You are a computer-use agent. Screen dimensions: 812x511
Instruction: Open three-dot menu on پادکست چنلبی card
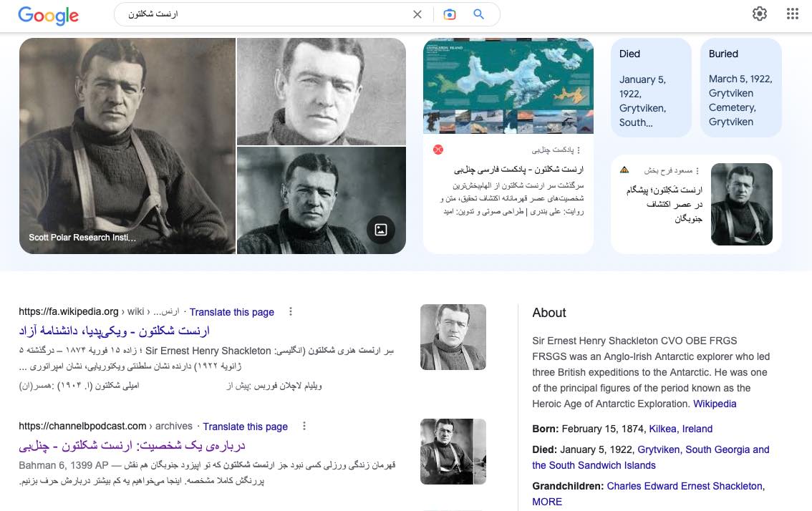pyautogui.click(x=579, y=150)
